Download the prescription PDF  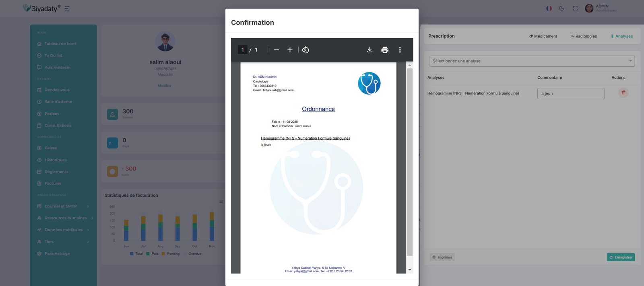(x=369, y=50)
